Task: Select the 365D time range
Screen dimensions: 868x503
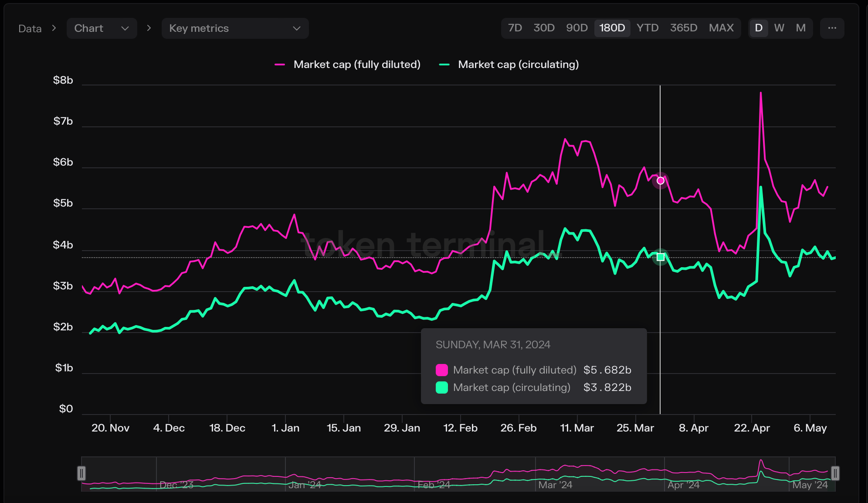Action: (684, 28)
